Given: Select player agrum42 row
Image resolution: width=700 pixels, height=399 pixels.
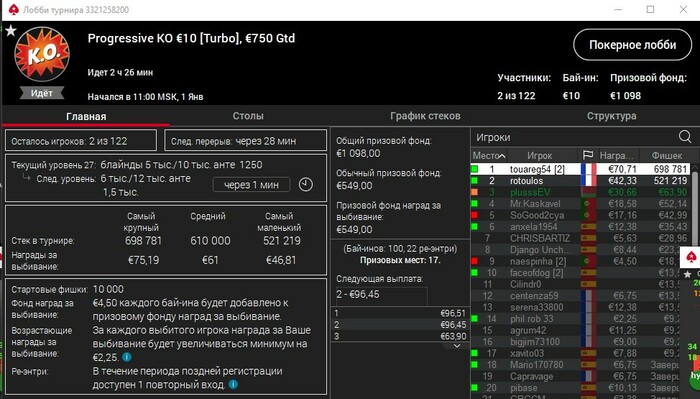Looking at the screenshot, I should pyautogui.click(x=576, y=330).
